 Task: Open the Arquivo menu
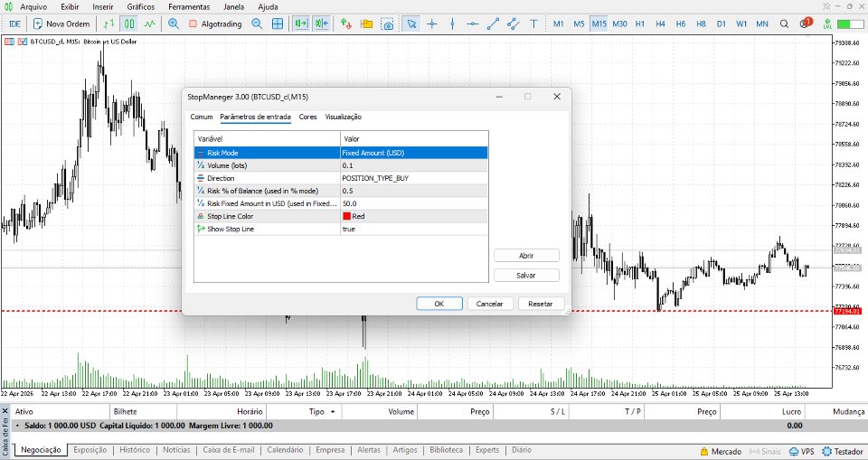[x=33, y=7]
